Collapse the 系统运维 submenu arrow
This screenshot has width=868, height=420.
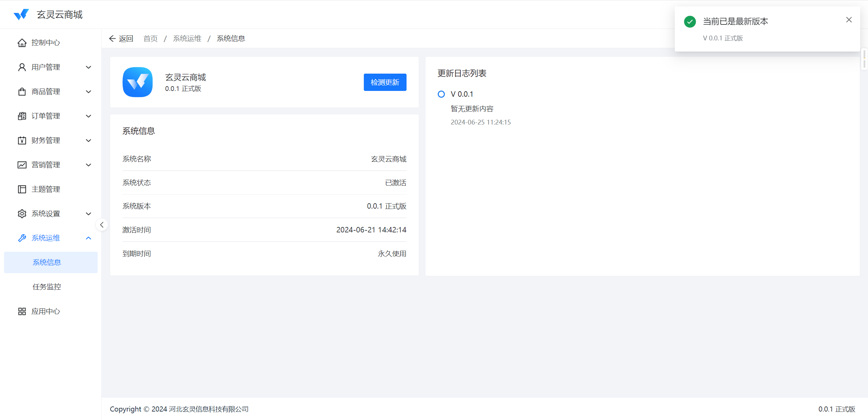coord(88,238)
